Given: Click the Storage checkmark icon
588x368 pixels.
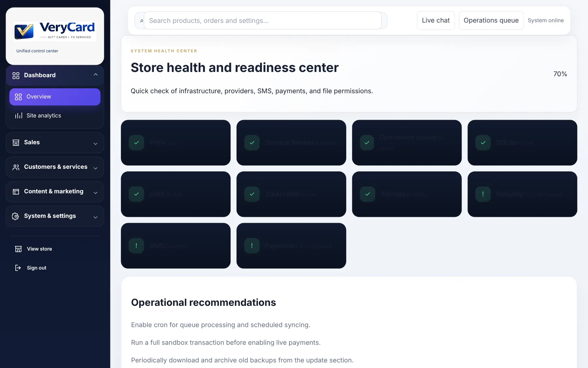Looking at the screenshot, I should 367,194.
